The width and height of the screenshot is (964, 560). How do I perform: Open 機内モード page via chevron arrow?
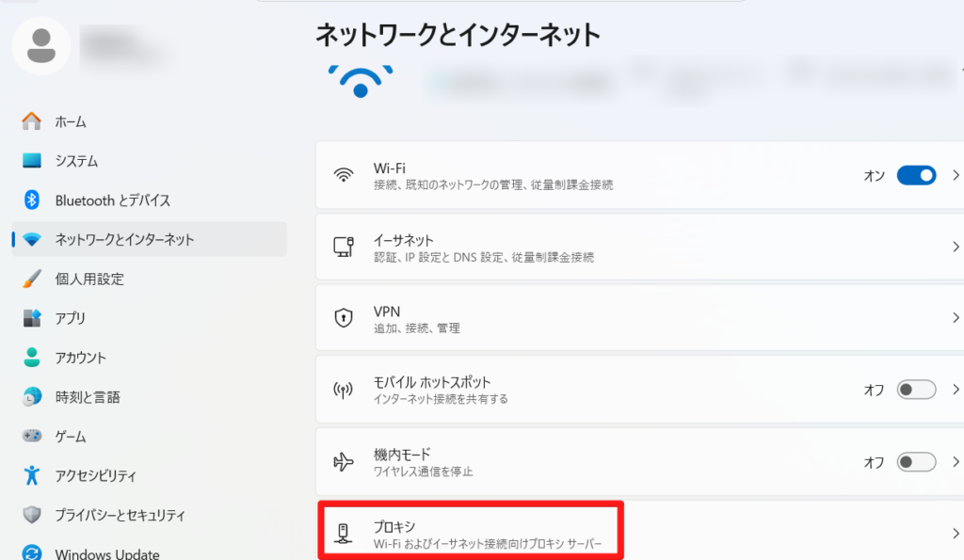point(956,461)
